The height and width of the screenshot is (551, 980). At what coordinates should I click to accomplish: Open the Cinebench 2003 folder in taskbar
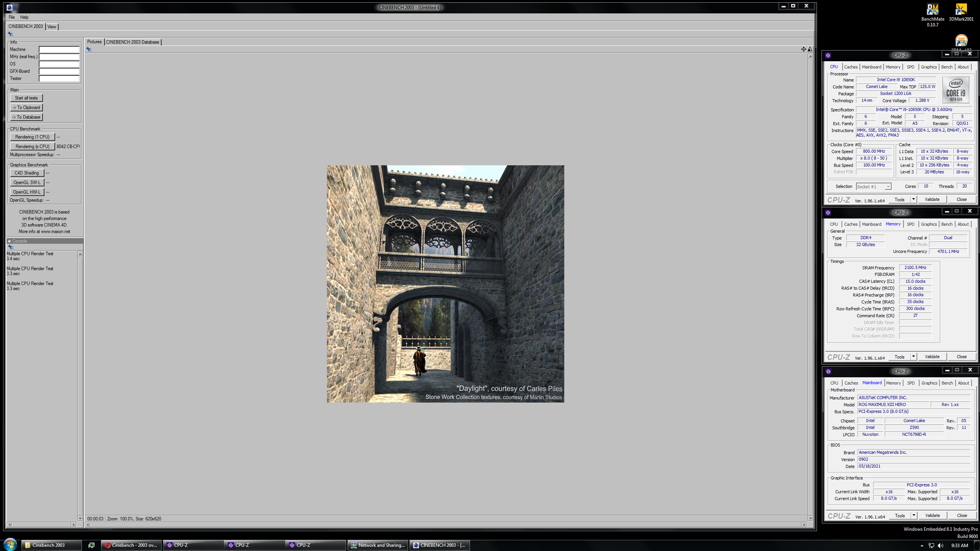(51, 545)
